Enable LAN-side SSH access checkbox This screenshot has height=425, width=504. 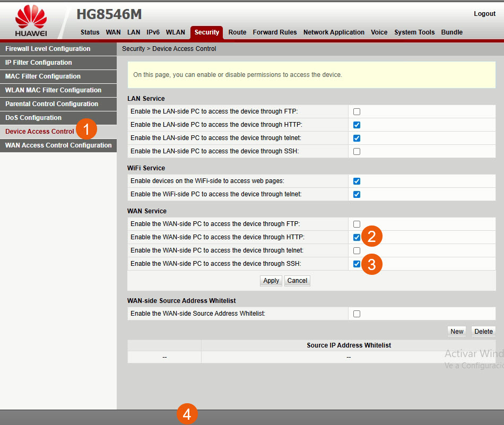coord(357,151)
